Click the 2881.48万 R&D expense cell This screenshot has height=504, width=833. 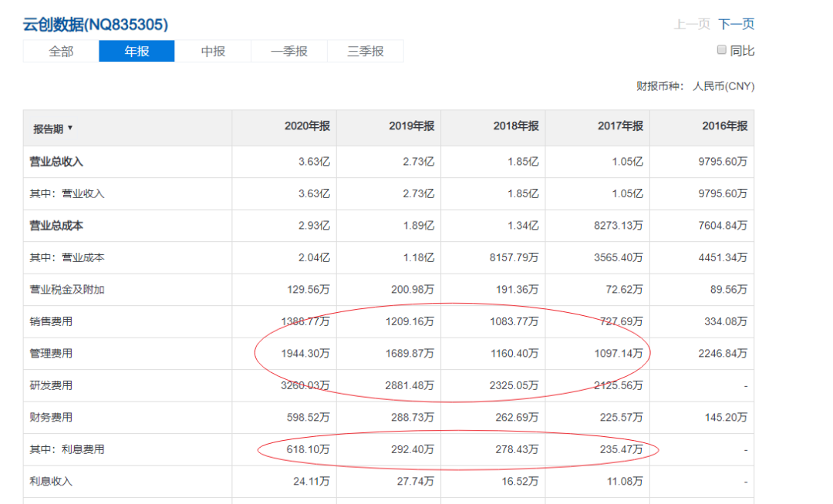tap(410, 385)
